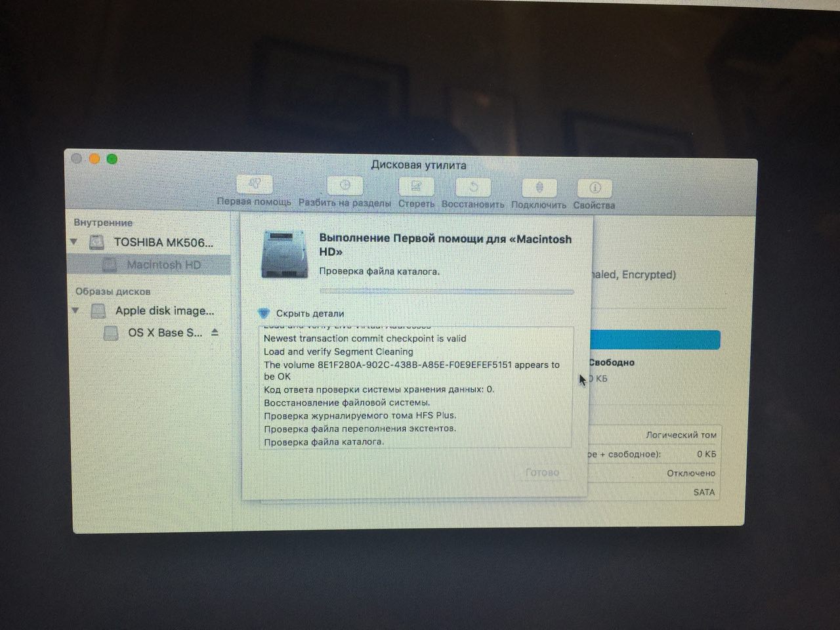Click 'Проверка журналируемого тома HFS Plus.' line
Viewport: 840px width, 630px height.
[360, 415]
